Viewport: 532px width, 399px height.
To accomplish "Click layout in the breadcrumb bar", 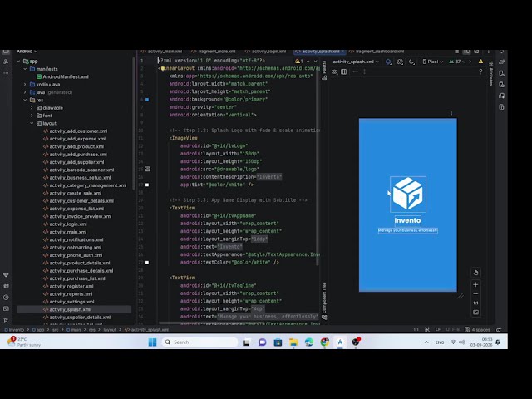I will point(110,330).
